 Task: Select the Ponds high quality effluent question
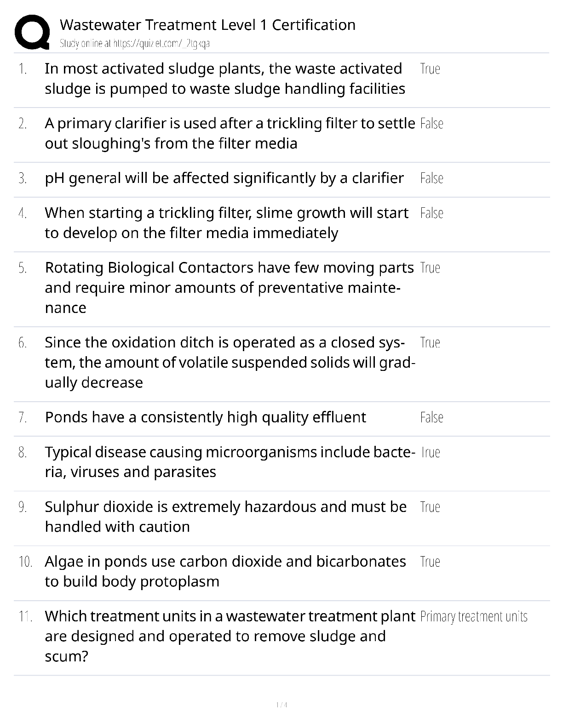pos(205,417)
